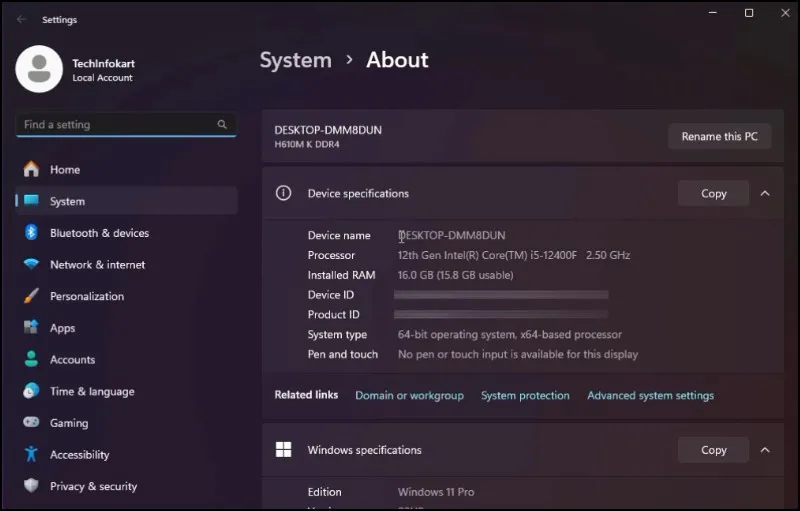Click Rename this PC button
This screenshot has height=511, width=800.
[x=719, y=136]
